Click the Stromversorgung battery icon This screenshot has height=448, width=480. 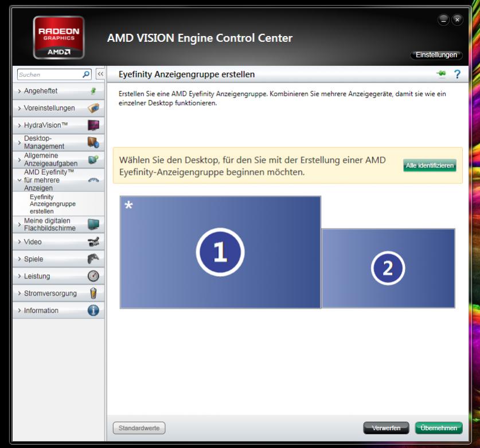coord(93,293)
